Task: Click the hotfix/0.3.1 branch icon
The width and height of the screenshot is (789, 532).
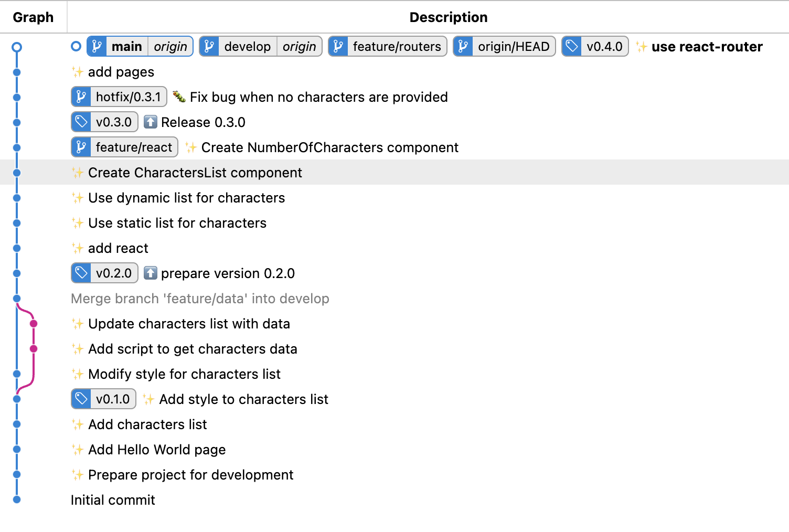Action: (x=81, y=97)
